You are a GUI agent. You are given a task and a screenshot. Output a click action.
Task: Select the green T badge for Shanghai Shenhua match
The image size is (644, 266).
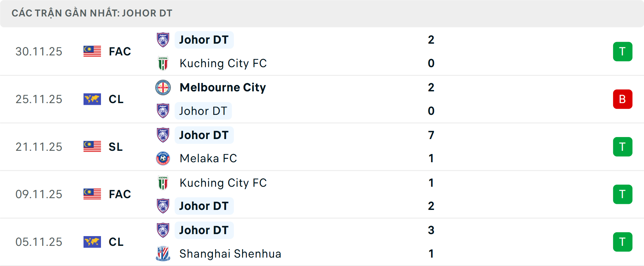click(623, 242)
